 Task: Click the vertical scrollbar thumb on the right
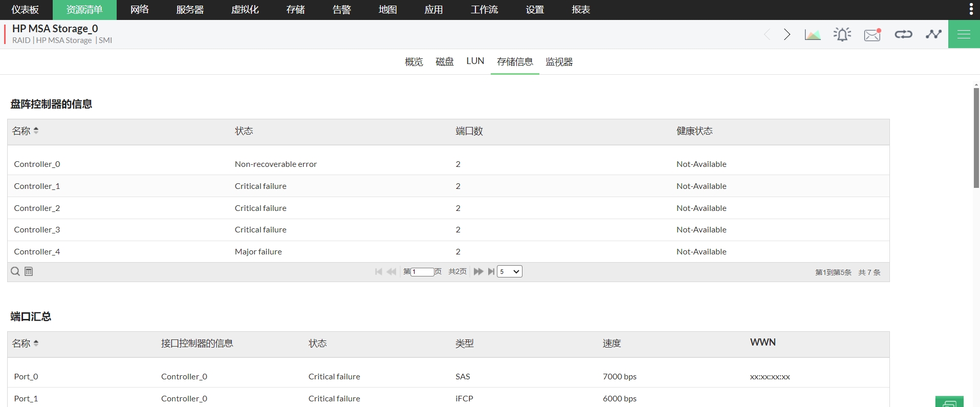(x=976, y=138)
